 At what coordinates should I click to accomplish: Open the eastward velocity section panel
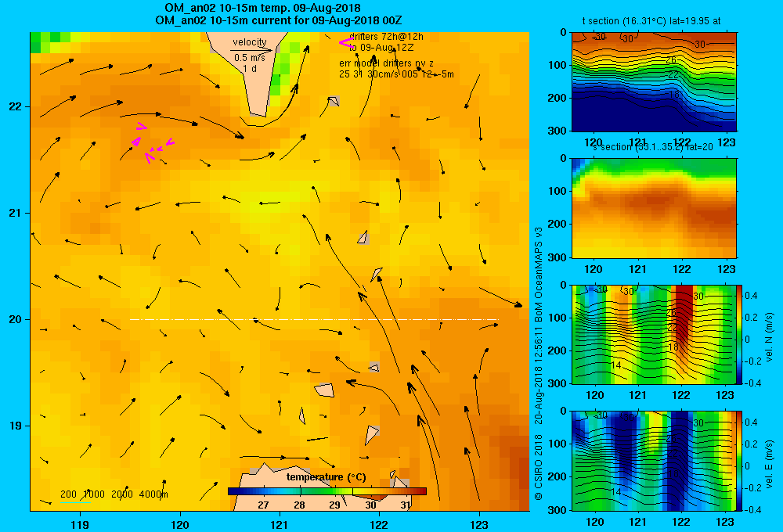coord(654,461)
